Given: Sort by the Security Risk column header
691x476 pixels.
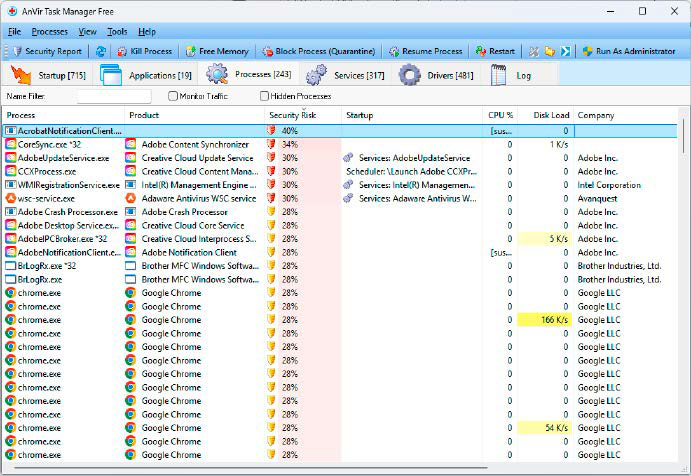Looking at the screenshot, I should (x=303, y=115).
